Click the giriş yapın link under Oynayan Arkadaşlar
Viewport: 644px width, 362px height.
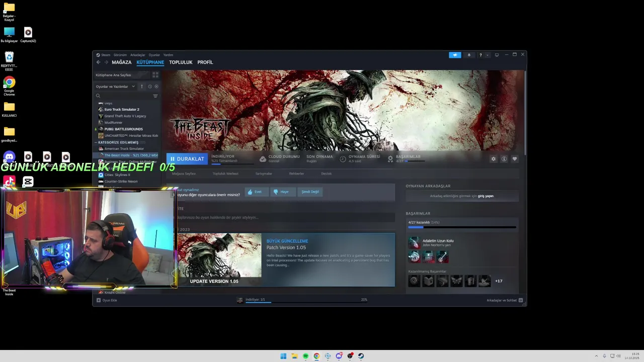tap(486, 196)
